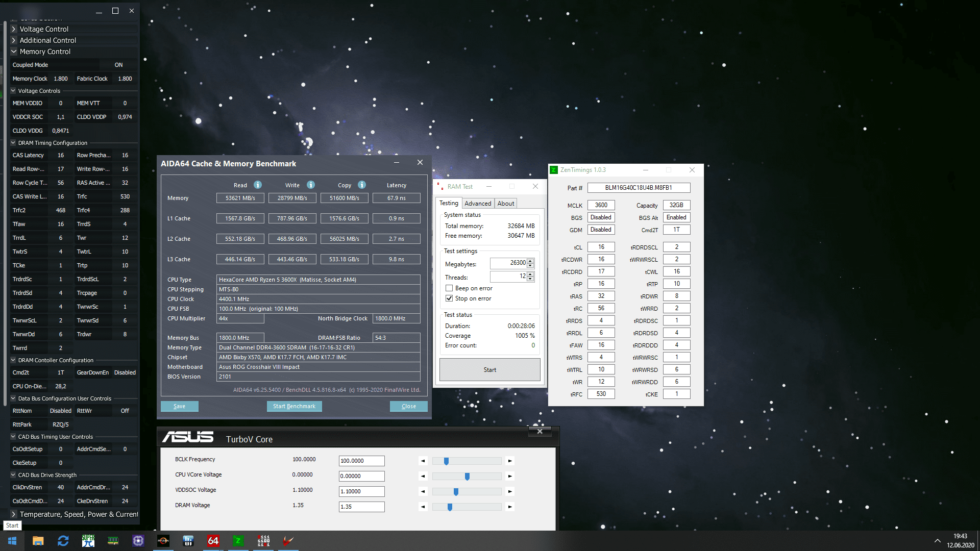This screenshot has width=980, height=551.
Task: Collapse DRAM Timing Configuration subsection
Action: tap(13, 143)
